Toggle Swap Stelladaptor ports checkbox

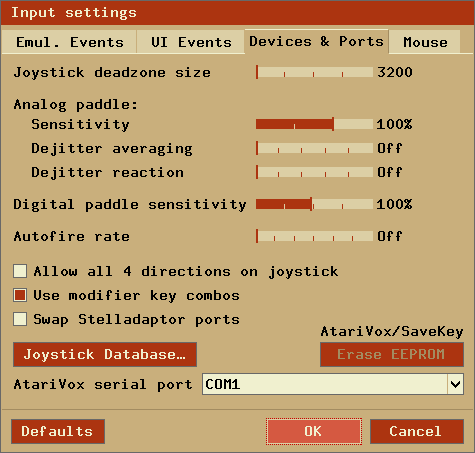point(20,319)
